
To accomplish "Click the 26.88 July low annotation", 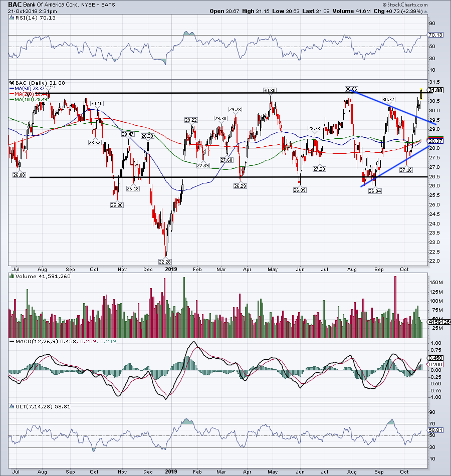I will [x=19, y=175].
